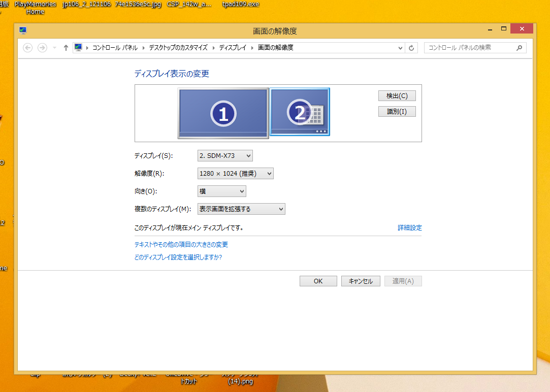Open the 向き orientation dropdown
The width and height of the screenshot is (550, 392).
pyautogui.click(x=221, y=191)
